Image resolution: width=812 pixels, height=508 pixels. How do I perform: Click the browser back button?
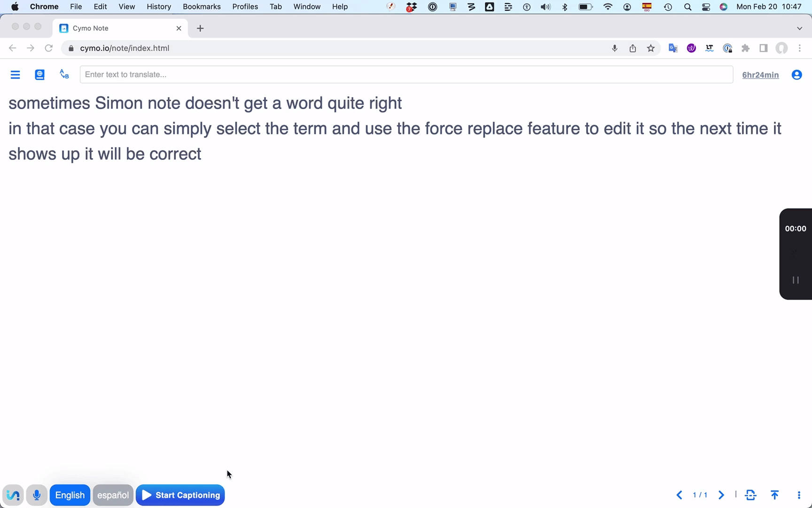(x=13, y=48)
